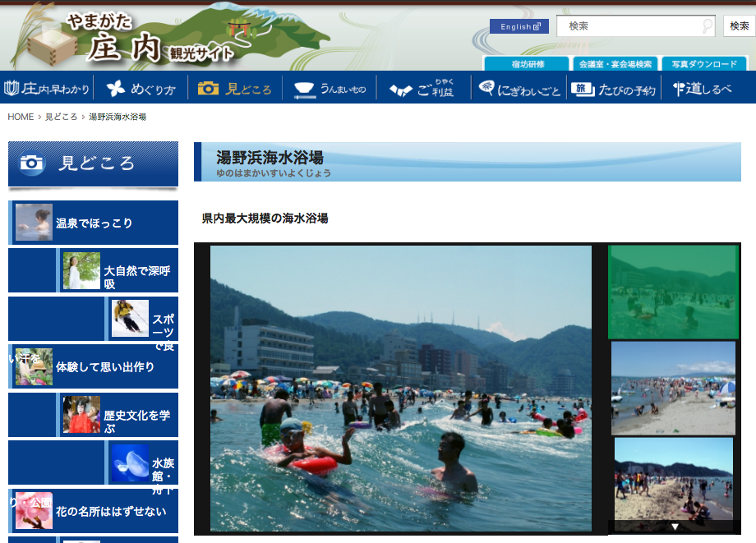
Task: Select sidebar item 温泉でほっこり
Action: 94,223
